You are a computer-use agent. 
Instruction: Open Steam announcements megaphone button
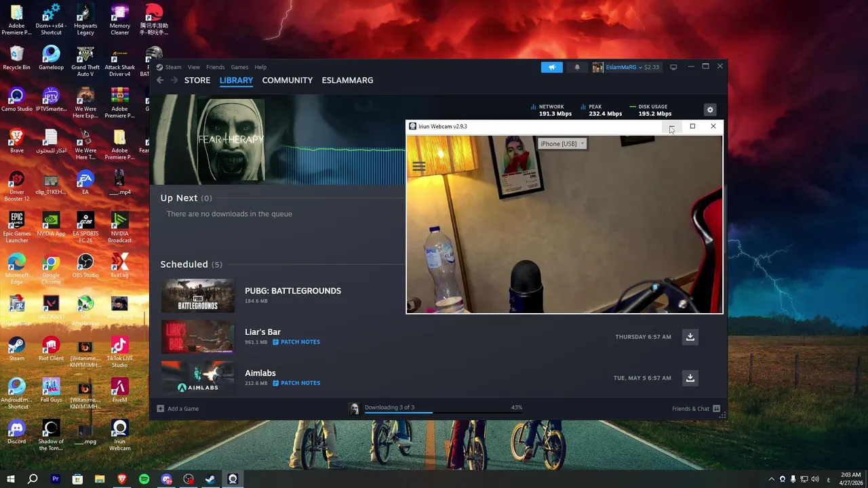click(552, 67)
